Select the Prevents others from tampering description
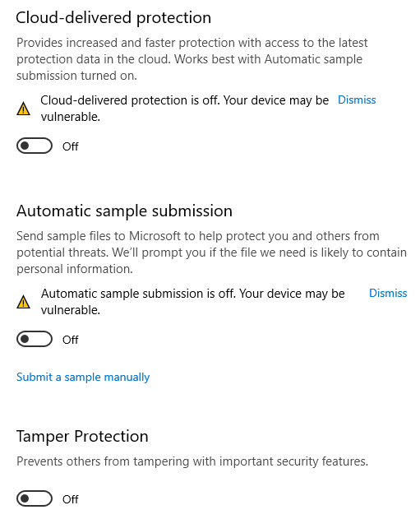Screen dimensions: 420x519 tap(192, 461)
